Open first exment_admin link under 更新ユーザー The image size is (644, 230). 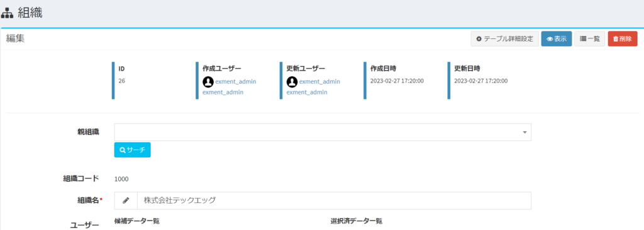click(x=319, y=81)
